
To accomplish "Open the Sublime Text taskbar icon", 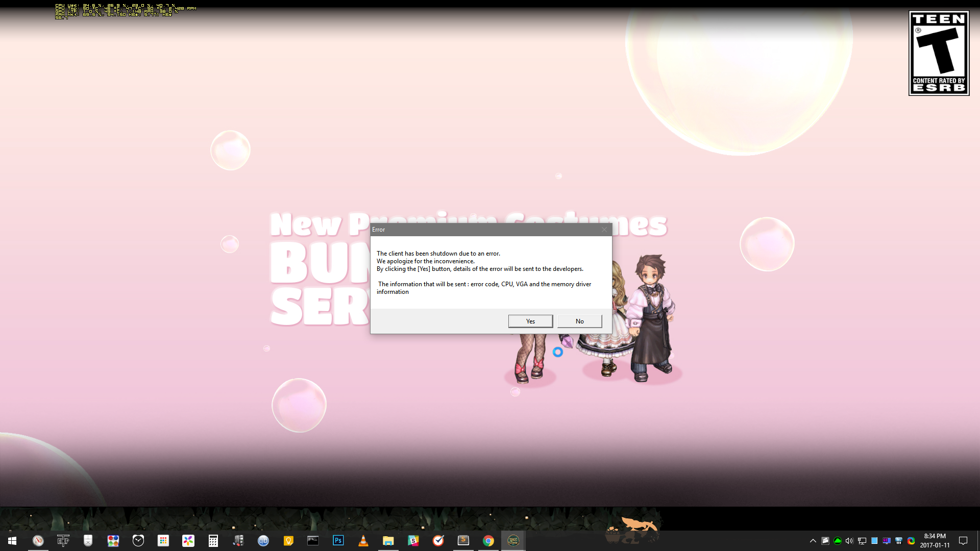I will tap(463, 541).
